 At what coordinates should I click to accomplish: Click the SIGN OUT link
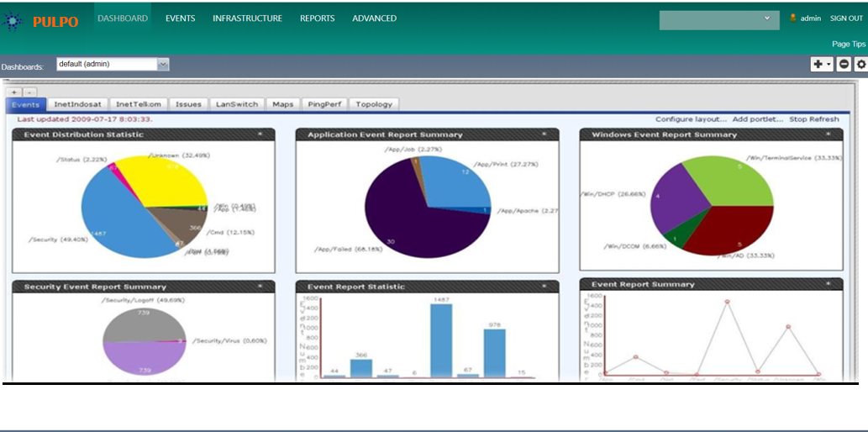pos(846,18)
